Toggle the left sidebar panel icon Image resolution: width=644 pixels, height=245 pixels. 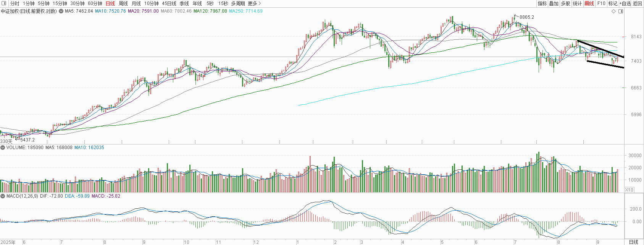(4, 3)
